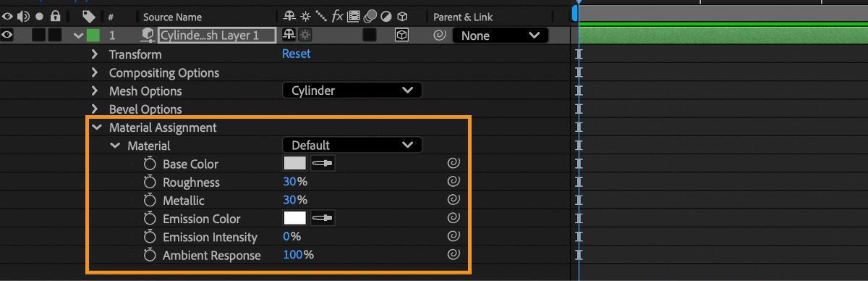Image resolution: width=868 pixels, height=281 pixels.
Task: Toggle the 3D Layer cube on layer 1
Action: click(x=402, y=35)
